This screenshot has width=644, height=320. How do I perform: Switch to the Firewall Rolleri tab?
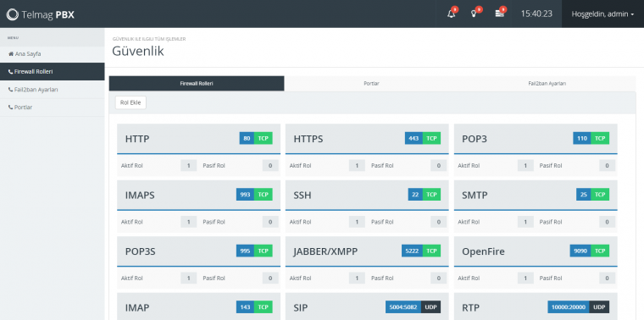coord(197,83)
